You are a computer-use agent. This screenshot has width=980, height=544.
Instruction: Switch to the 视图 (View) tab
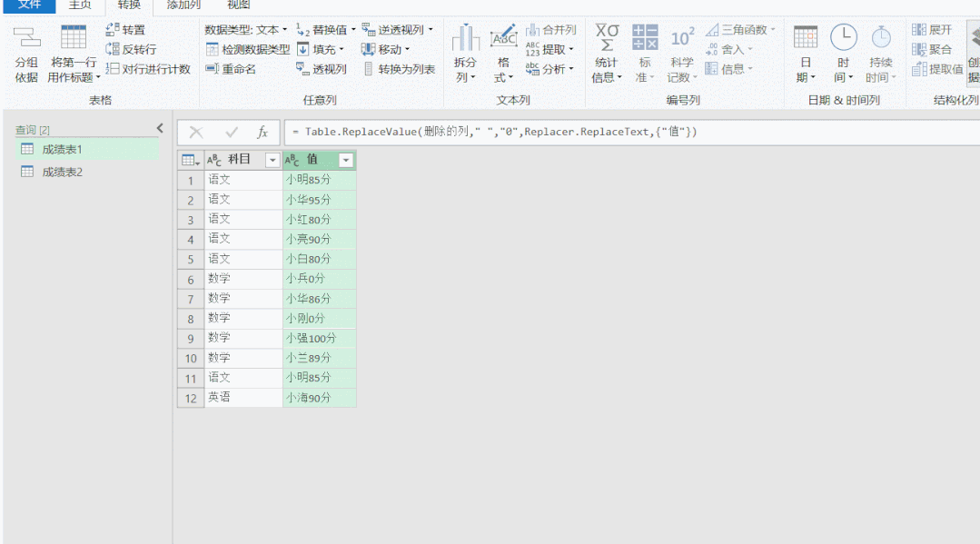[x=238, y=5]
